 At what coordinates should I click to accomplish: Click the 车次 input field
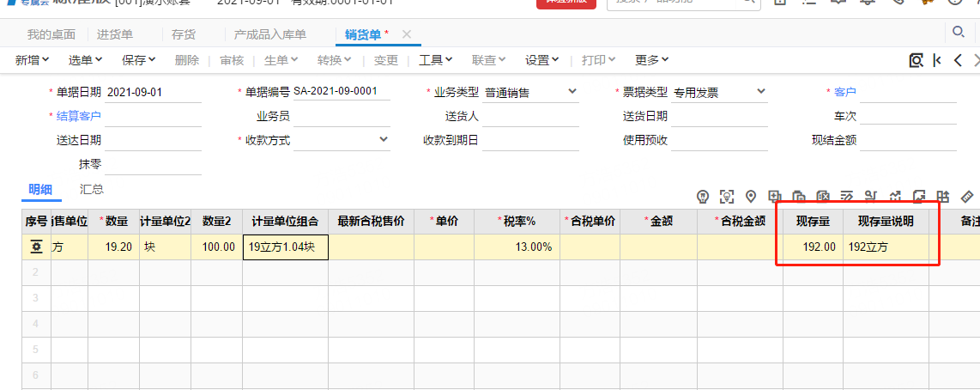(908, 117)
